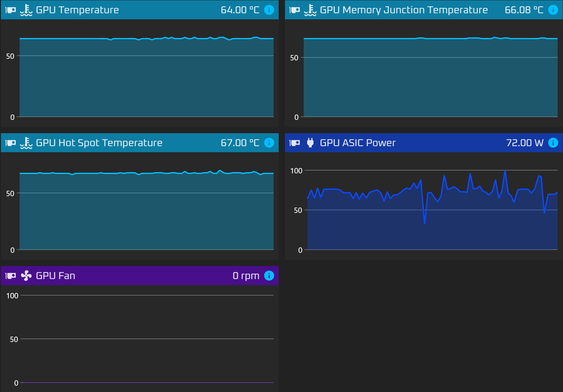
Task: Click the info icon on GPU Temperature panel
Action: pos(269,10)
